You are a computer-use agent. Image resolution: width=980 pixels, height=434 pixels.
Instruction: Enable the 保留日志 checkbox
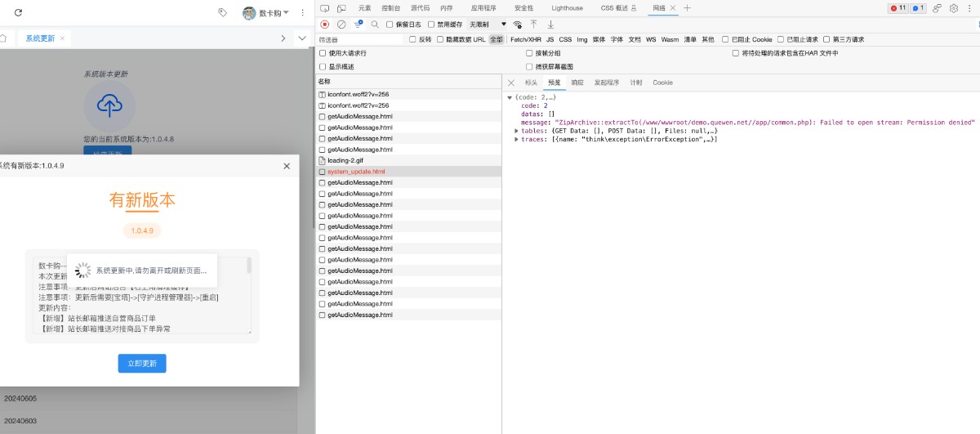click(390, 25)
